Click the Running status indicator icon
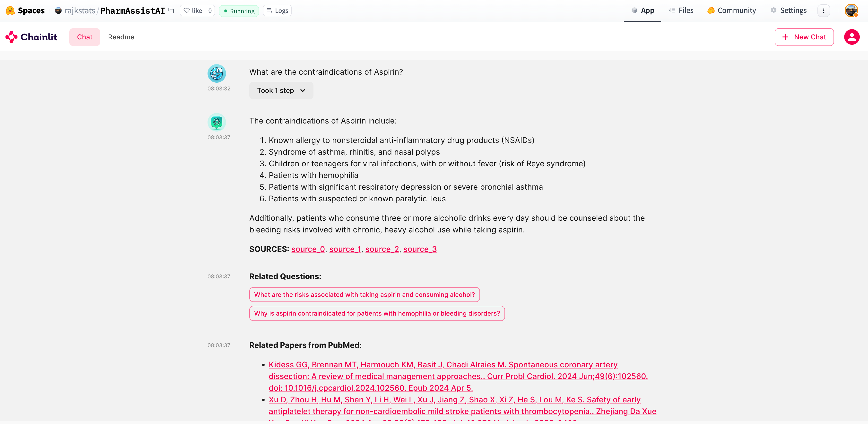 coord(226,10)
